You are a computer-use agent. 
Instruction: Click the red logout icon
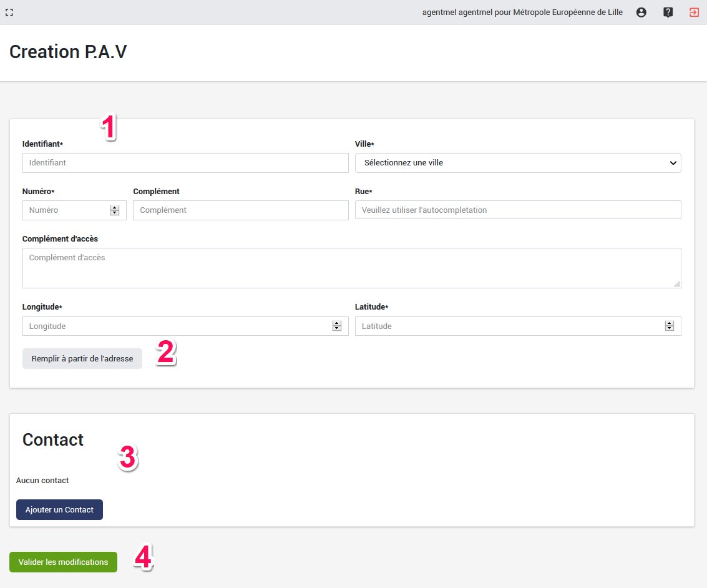click(x=694, y=12)
